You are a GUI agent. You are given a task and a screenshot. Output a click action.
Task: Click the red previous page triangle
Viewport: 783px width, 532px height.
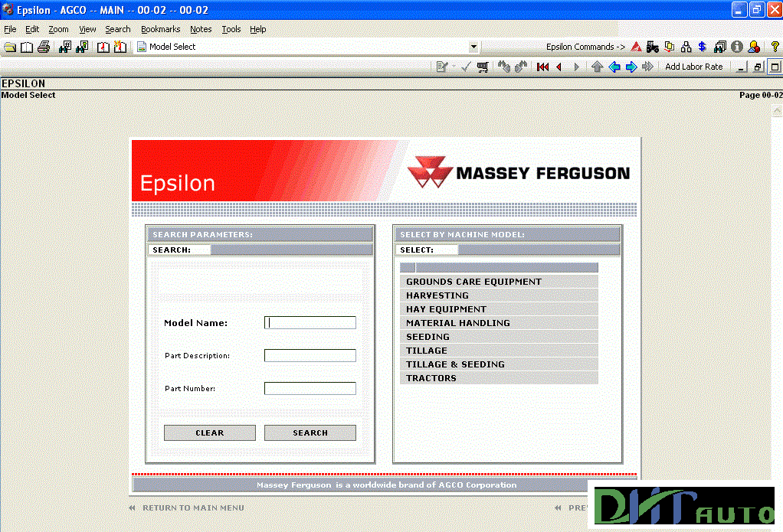click(559, 67)
